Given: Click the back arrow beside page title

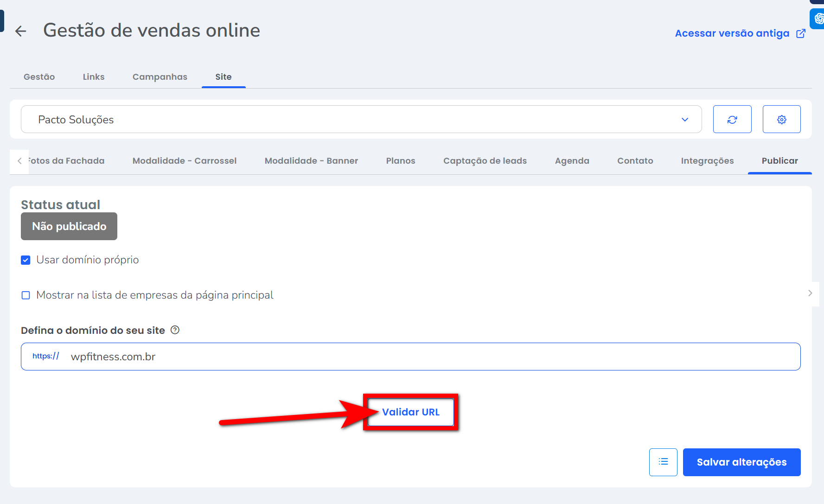Looking at the screenshot, I should tap(20, 31).
